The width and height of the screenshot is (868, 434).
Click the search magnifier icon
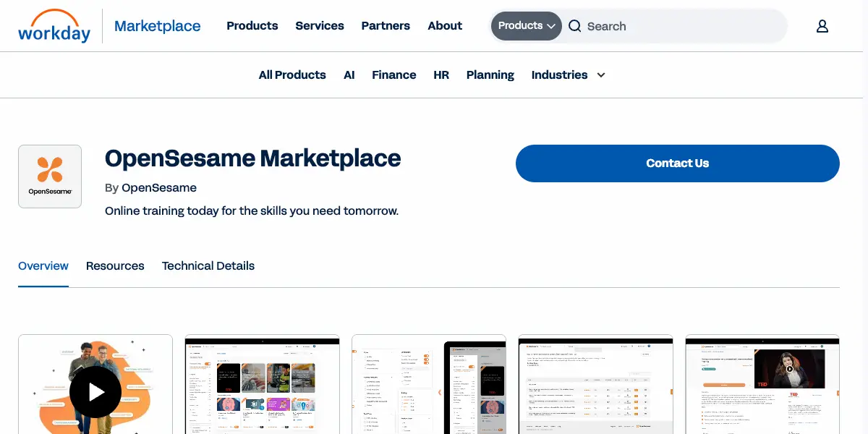pos(575,26)
